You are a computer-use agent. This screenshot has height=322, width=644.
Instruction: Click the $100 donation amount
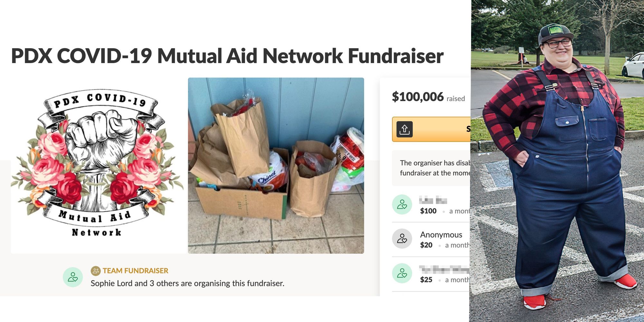pyautogui.click(x=428, y=211)
